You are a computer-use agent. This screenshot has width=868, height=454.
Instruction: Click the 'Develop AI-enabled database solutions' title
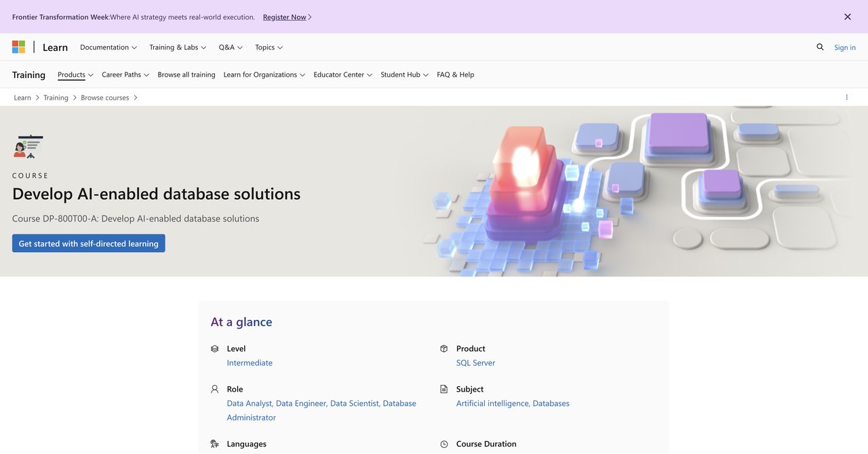157,194
